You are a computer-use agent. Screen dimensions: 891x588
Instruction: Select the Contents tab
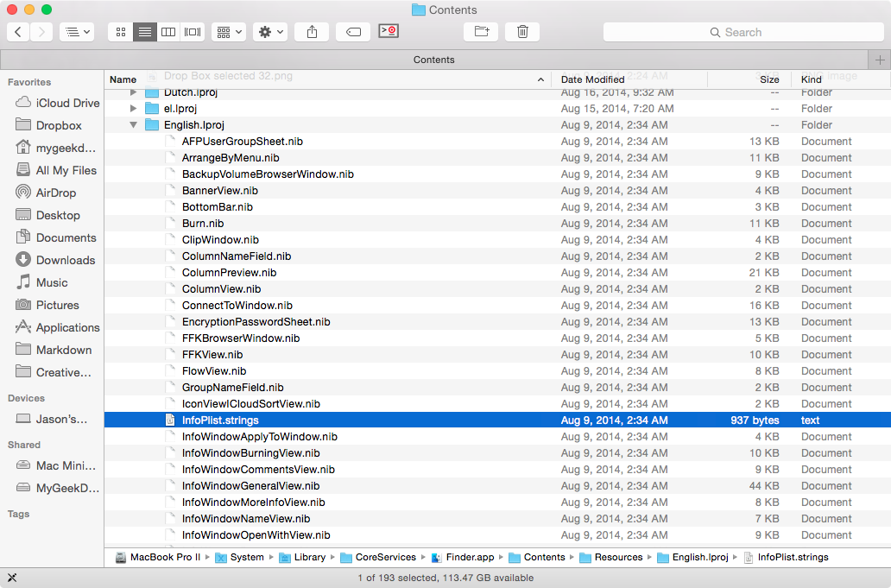pos(434,60)
